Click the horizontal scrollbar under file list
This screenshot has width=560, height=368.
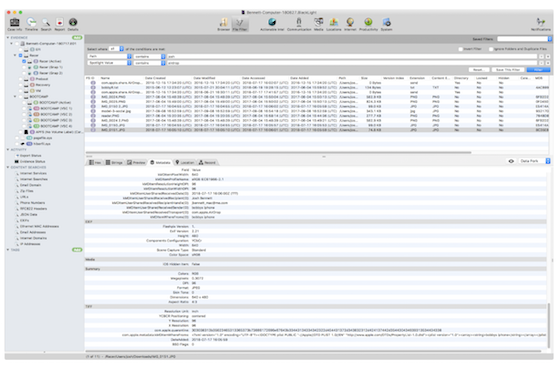[x=279, y=153]
